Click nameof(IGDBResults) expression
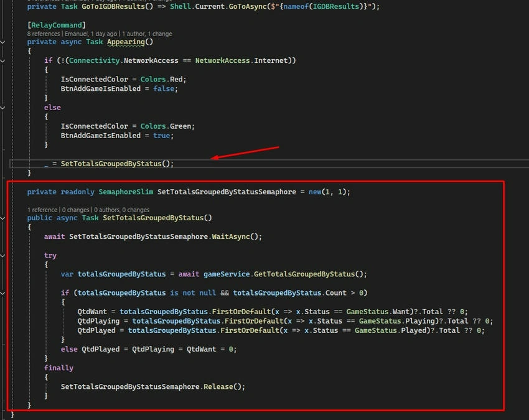The height and width of the screenshot is (420, 529). [323, 6]
